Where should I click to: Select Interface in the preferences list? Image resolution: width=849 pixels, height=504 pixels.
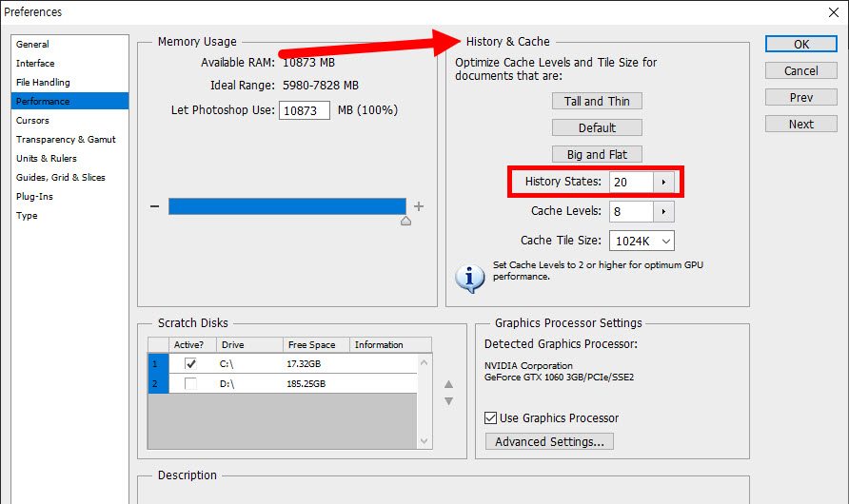(x=35, y=64)
